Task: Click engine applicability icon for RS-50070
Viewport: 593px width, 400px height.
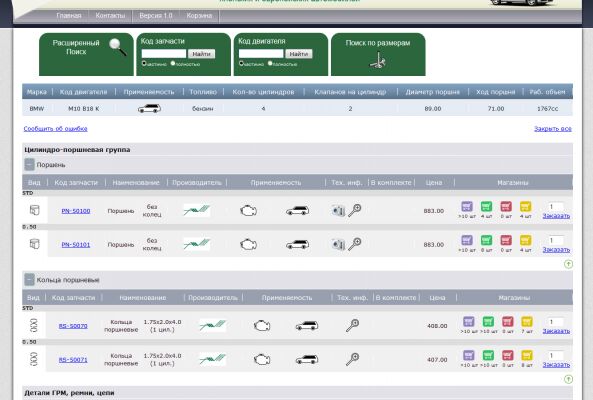Action: 262,326
